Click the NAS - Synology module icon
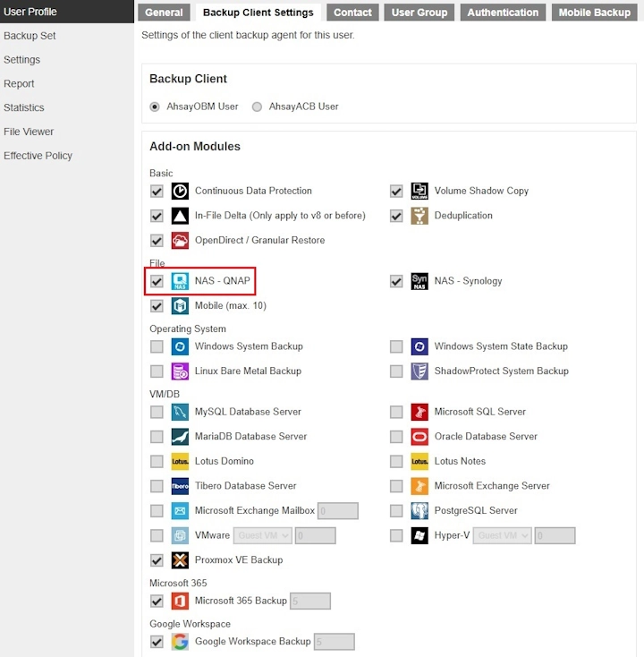The image size is (644, 657). point(419,281)
